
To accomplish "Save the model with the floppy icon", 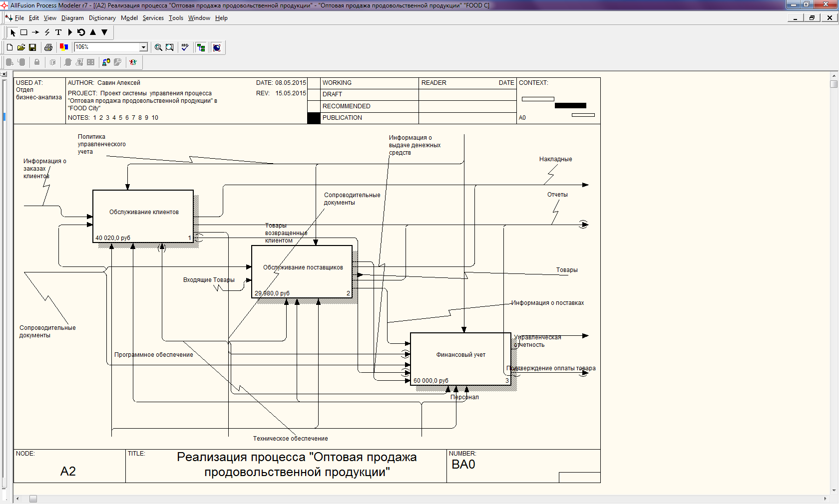I will point(32,47).
